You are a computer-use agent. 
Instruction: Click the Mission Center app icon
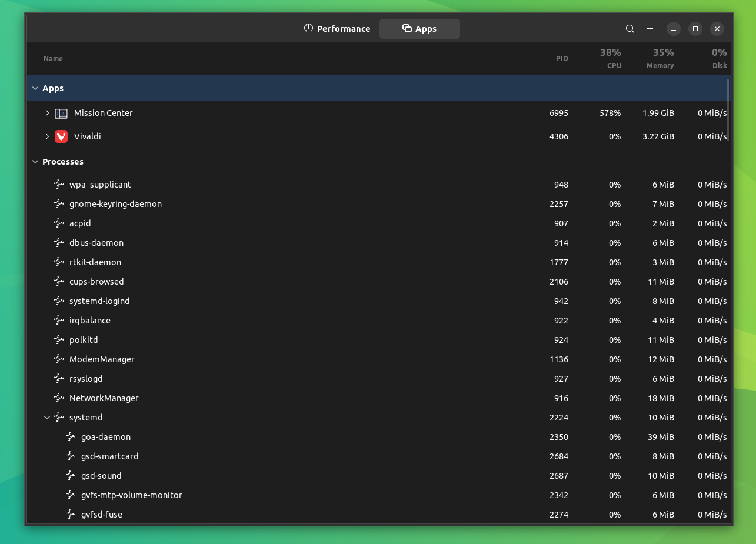tap(61, 113)
